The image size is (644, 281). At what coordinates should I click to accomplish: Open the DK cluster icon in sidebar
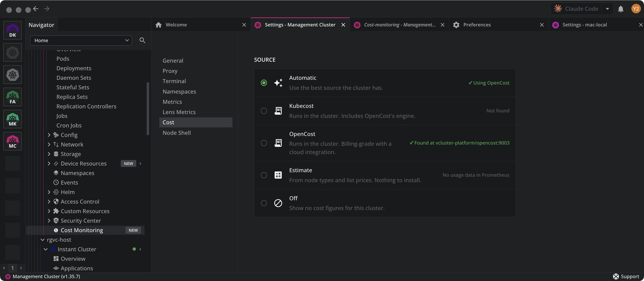point(12,30)
